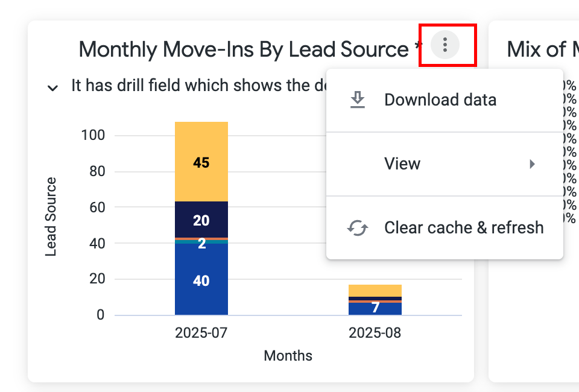Select Download data from the menu
Viewport: 579px width, 392px height.
(x=440, y=100)
